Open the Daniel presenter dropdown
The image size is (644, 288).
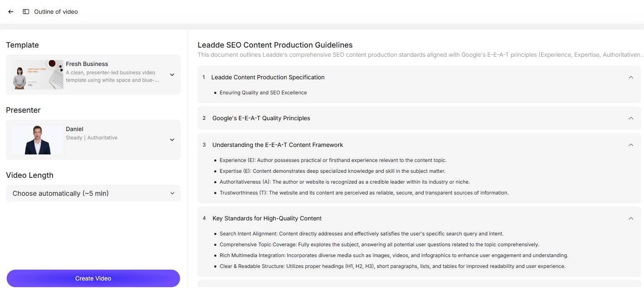click(172, 140)
